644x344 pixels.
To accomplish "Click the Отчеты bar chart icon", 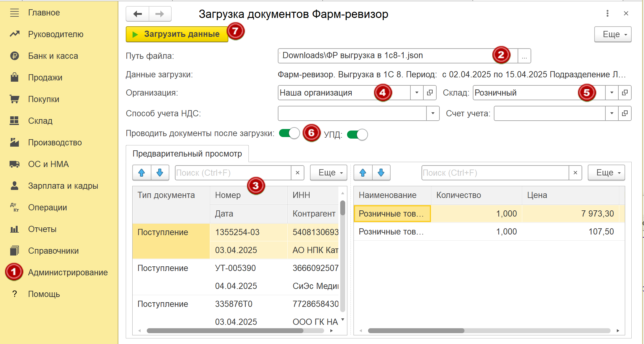I will point(15,229).
